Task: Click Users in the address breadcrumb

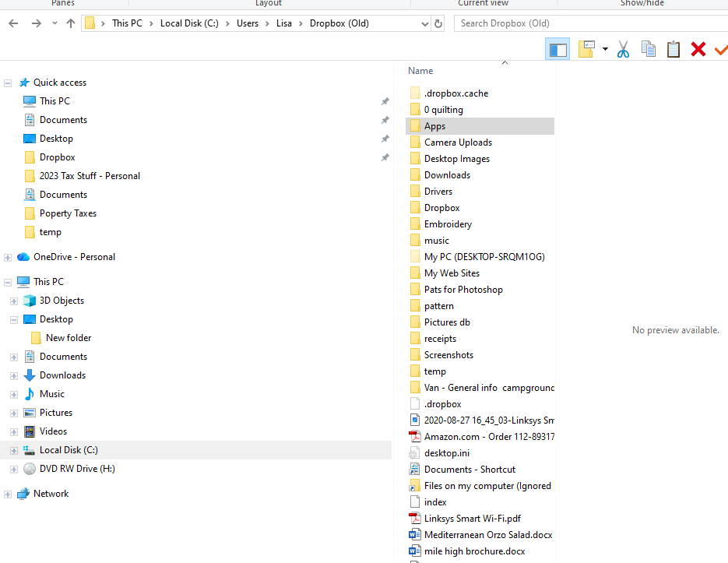Action: click(x=248, y=23)
